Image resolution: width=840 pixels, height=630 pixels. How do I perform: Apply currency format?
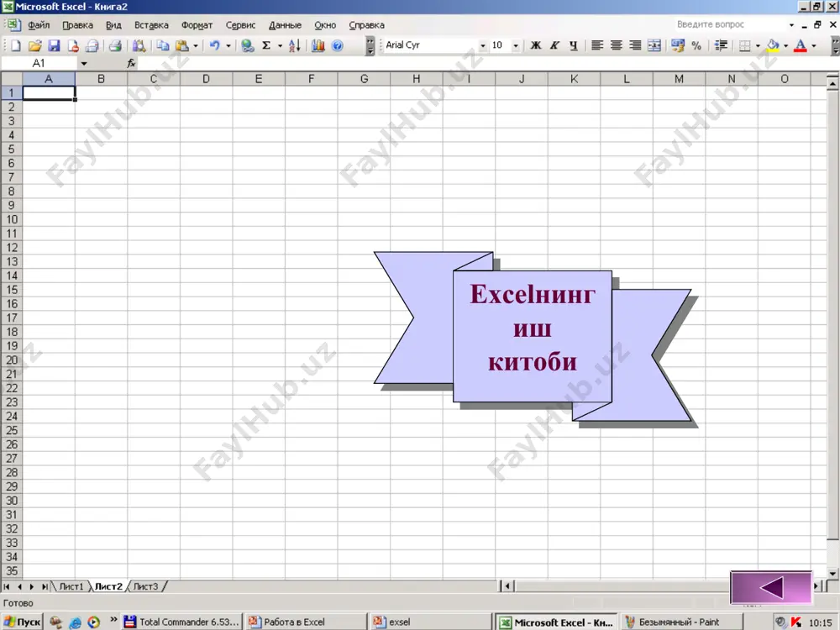(x=678, y=45)
